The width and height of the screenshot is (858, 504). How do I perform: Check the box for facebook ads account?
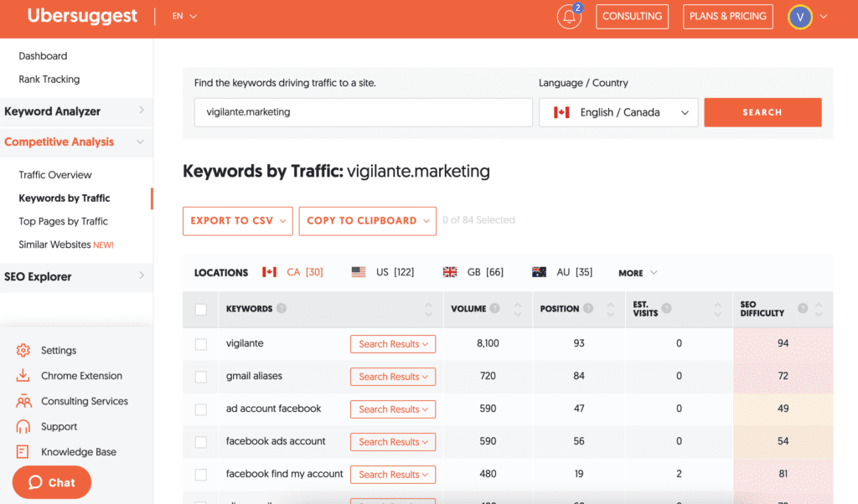201,442
